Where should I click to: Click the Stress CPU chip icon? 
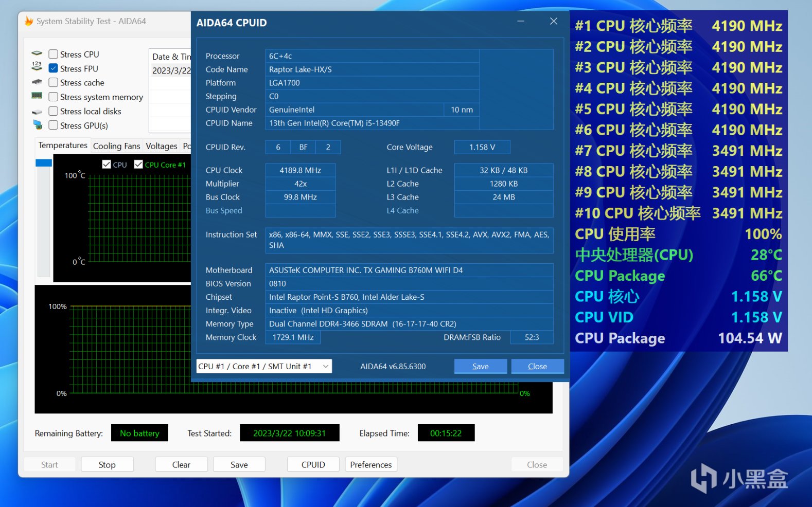point(37,53)
